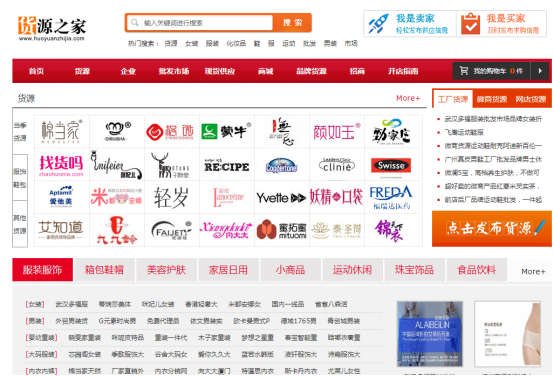Open 品牌货源 in the navigation bar

tap(312, 71)
